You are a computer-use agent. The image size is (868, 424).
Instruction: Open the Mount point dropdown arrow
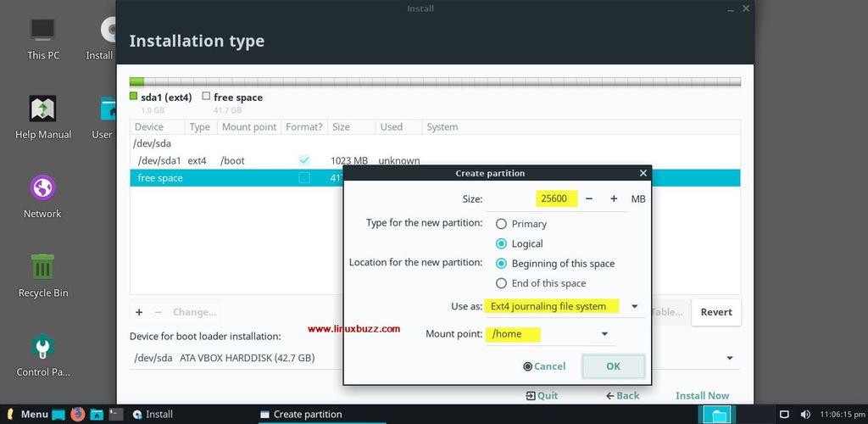coord(604,334)
